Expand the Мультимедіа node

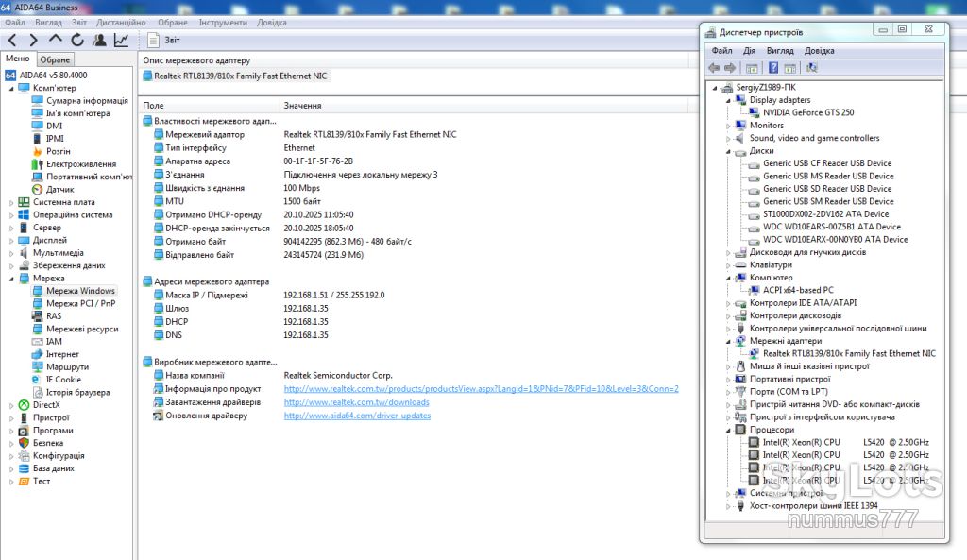click(x=11, y=253)
